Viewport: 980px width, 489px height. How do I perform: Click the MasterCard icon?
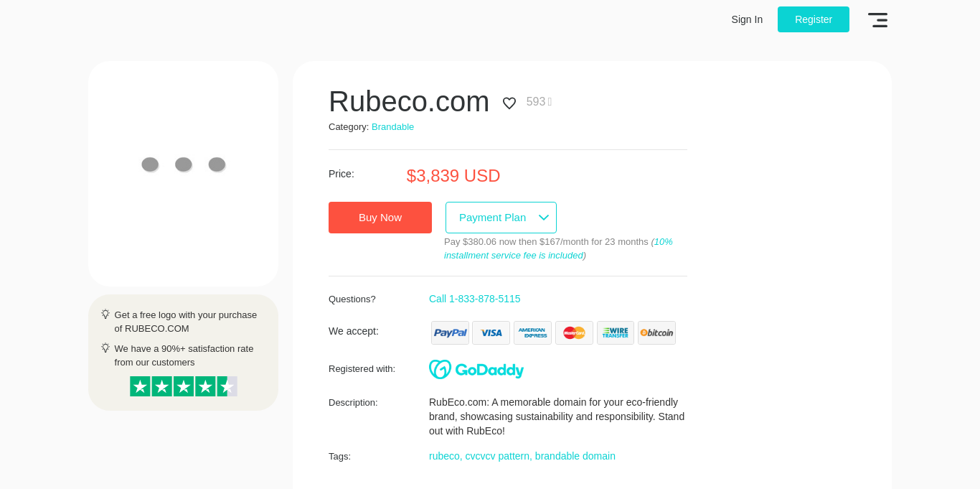(574, 332)
